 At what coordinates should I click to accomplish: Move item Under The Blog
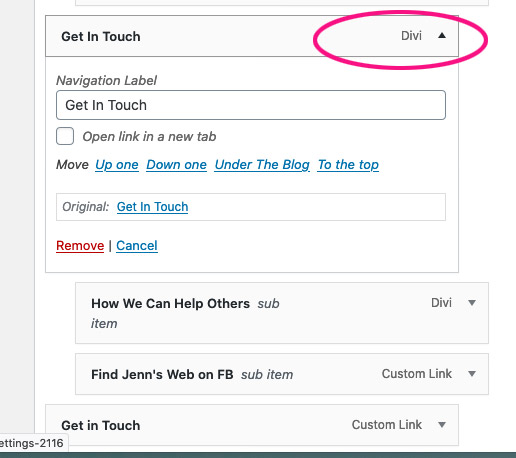click(262, 165)
